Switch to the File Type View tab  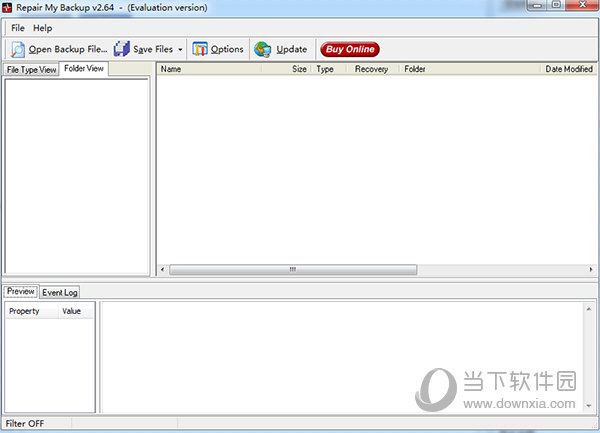coord(31,70)
